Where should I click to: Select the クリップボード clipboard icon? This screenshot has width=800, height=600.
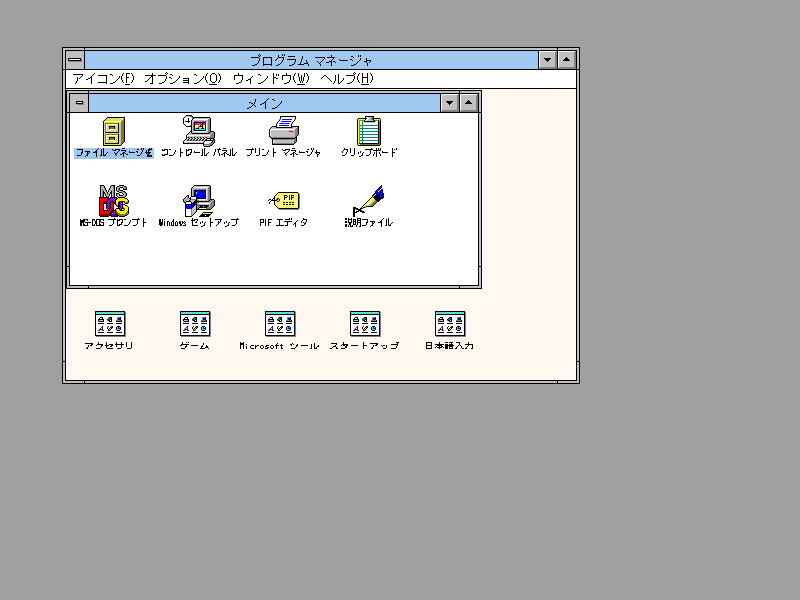tap(368, 131)
